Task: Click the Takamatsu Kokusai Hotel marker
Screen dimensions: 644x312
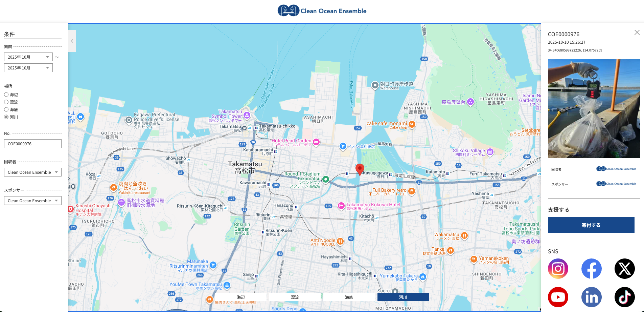Action: (x=341, y=206)
